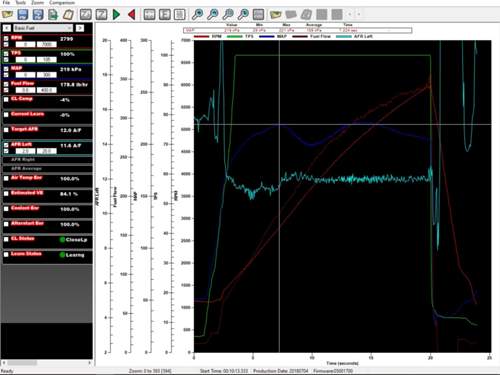500x375 pixels.
Task: Enable the Current Learn channel checkbox
Action: pos(6,115)
